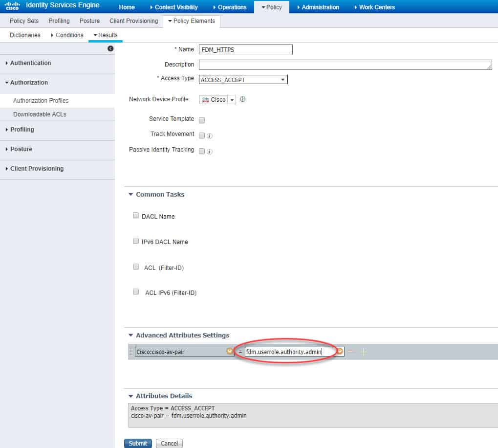Show info for Passive Identity Tracking
This screenshot has height=448, width=498.
tap(210, 152)
